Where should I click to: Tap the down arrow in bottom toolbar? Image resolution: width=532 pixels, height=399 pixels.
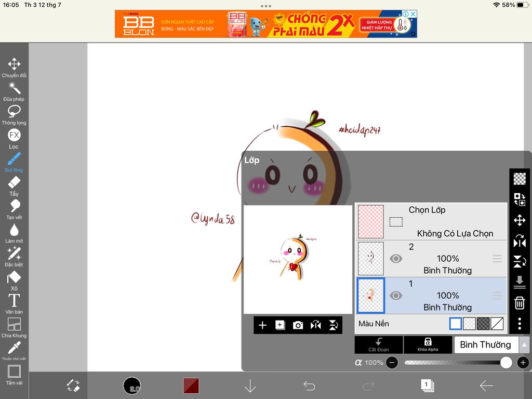click(250, 386)
